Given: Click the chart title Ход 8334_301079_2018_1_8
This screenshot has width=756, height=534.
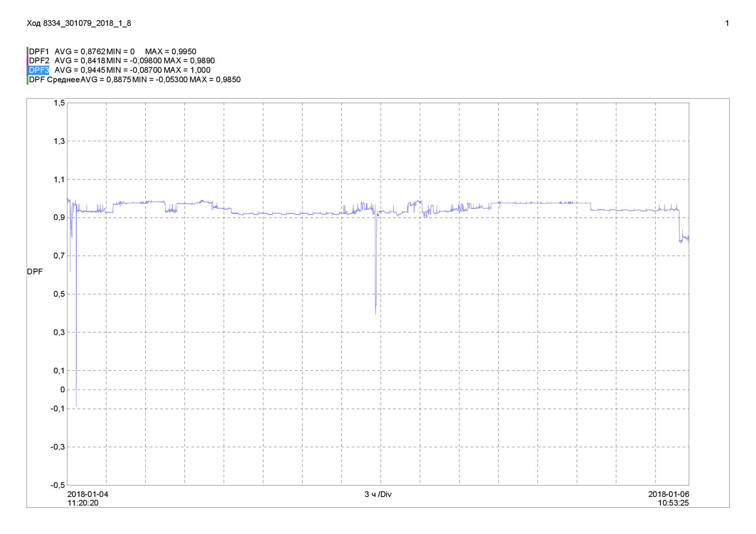Looking at the screenshot, I should (79, 24).
